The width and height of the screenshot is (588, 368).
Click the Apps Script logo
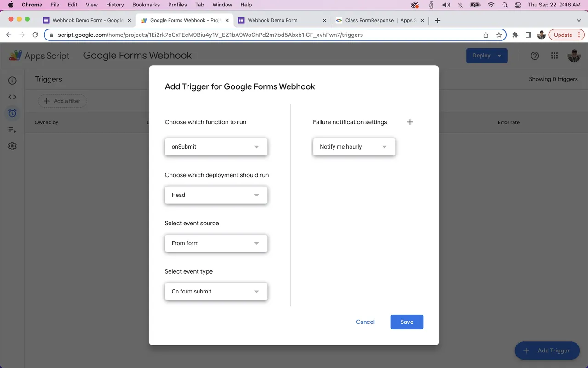(39, 56)
